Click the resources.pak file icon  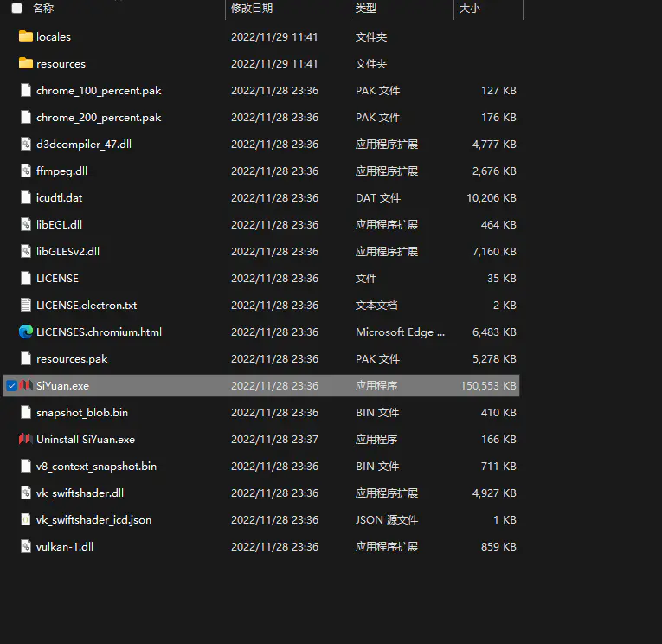[26, 358]
